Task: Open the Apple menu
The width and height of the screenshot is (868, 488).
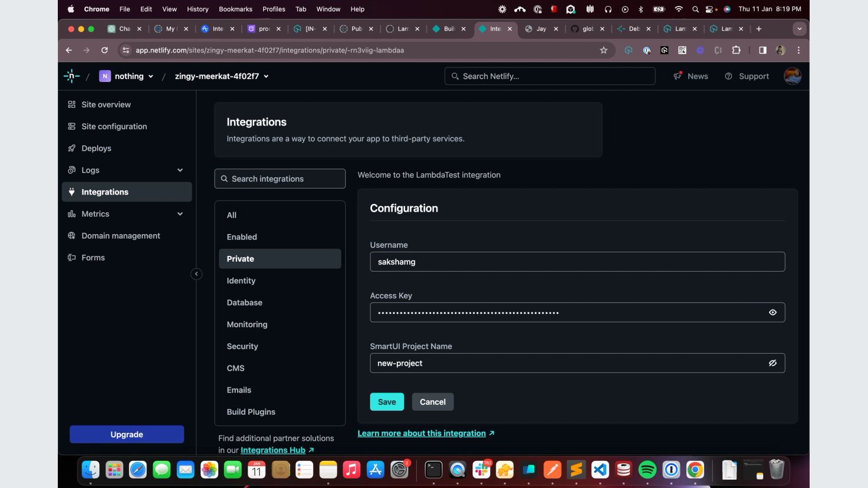Action: pos(71,9)
